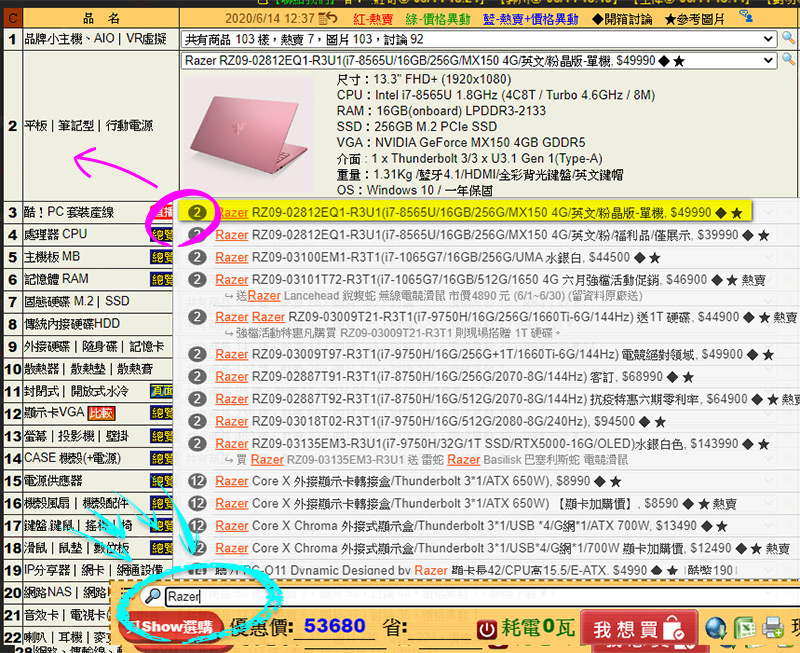800x653 pixels.
Task: Click the Razer link before Basilisk 巴塞利斯蛇
Action: 463,460
